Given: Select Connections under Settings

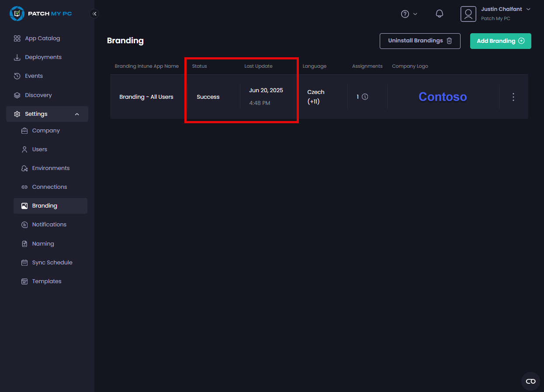Looking at the screenshot, I should point(49,187).
